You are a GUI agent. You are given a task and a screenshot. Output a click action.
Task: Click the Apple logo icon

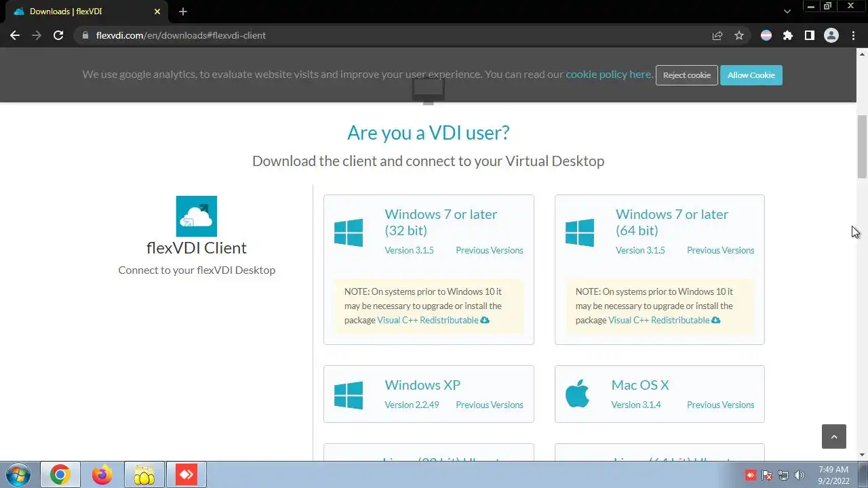[x=578, y=394]
